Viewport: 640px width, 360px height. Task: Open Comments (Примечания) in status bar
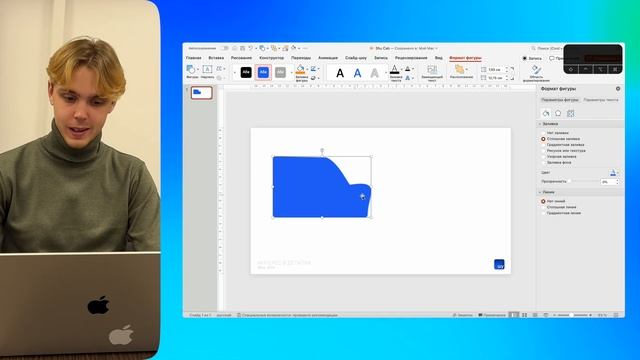click(492, 315)
